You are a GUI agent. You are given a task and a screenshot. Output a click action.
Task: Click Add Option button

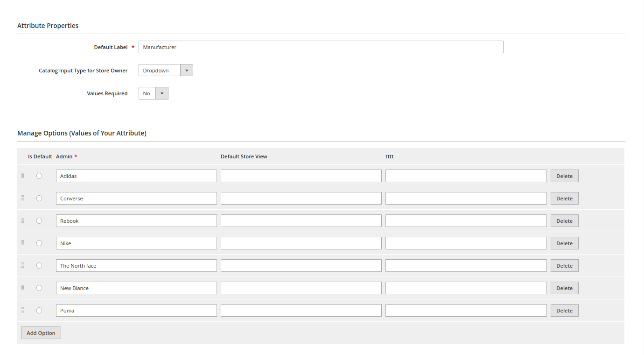pos(41,333)
